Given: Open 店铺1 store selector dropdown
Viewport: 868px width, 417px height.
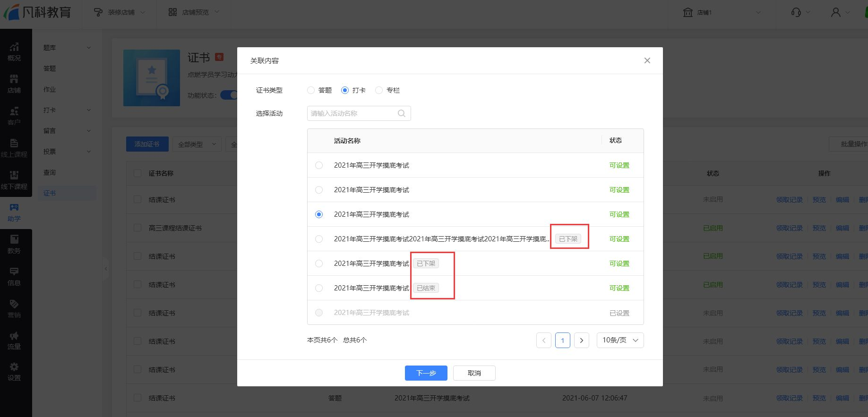Looking at the screenshot, I should [x=722, y=12].
